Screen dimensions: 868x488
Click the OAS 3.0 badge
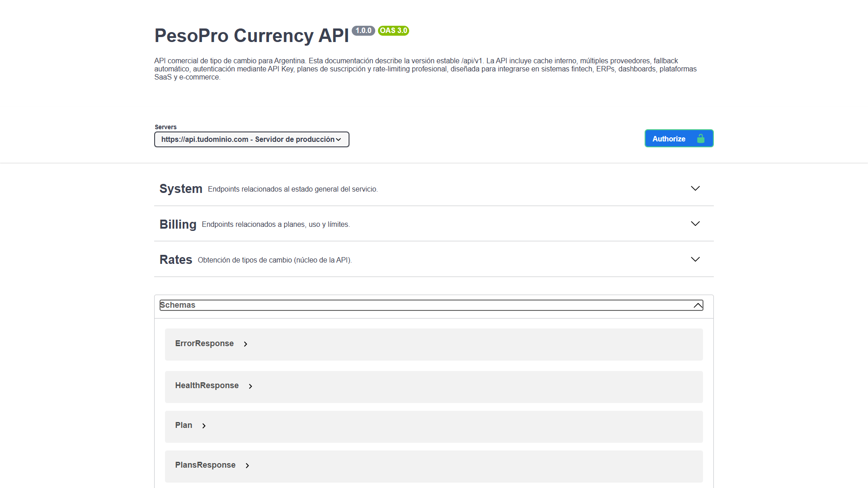coord(393,31)
